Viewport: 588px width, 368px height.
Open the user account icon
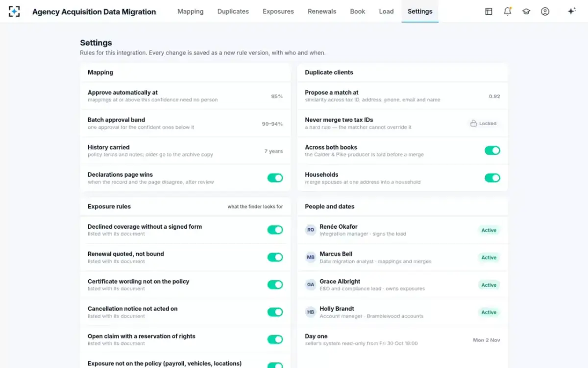[545, 11]
